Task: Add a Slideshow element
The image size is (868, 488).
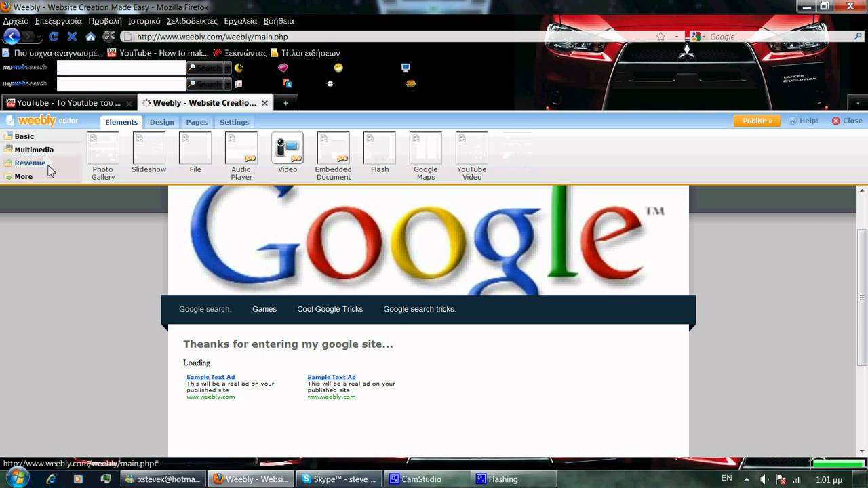Action: tap(149, 153)
